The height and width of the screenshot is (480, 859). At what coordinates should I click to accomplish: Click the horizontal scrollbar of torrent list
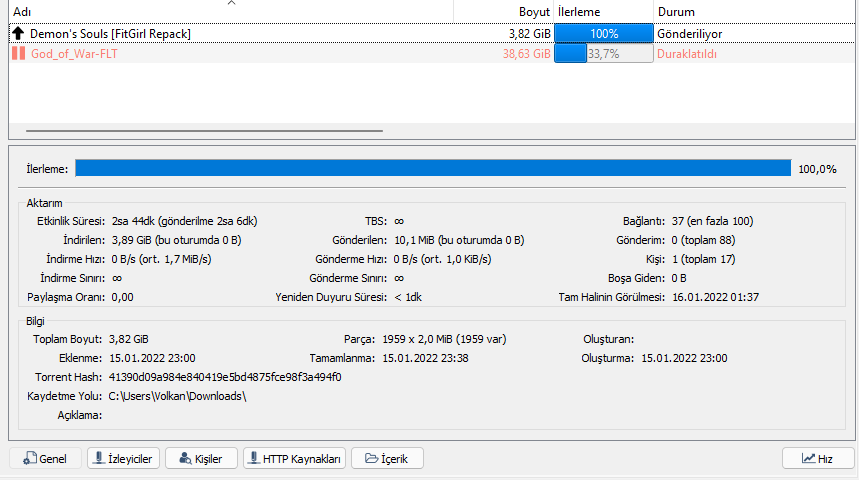(x=204, y=131)
